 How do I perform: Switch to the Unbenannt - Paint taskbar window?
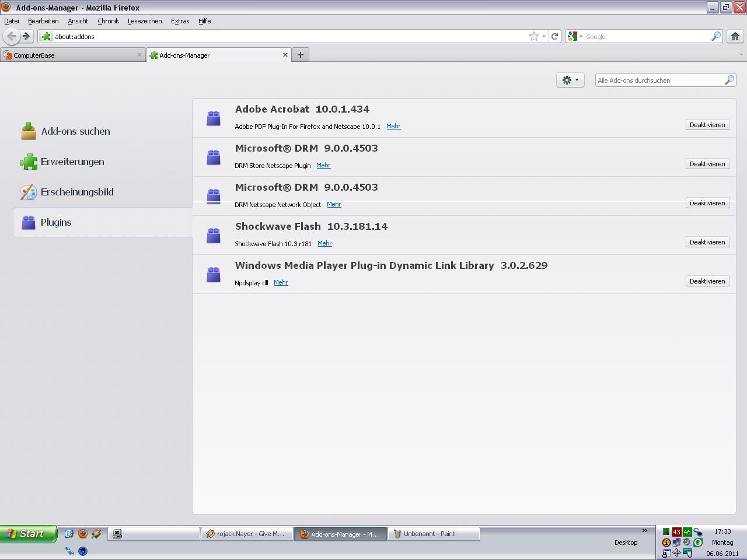[x=434, y=533]
